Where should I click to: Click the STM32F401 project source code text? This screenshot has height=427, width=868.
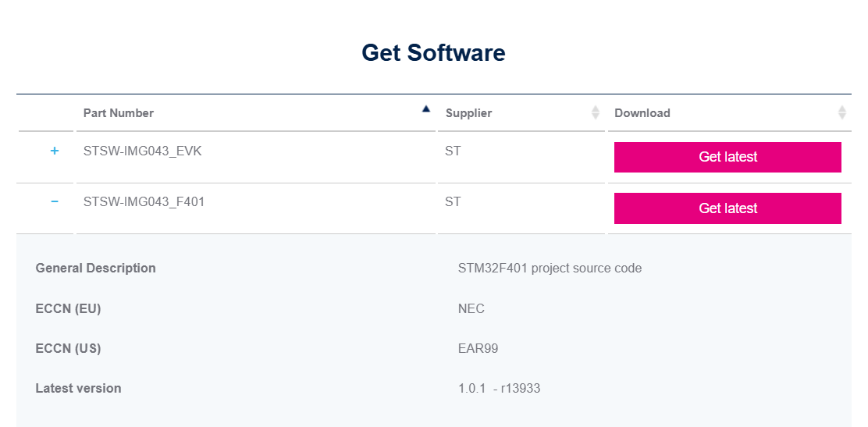coord(550,268)
